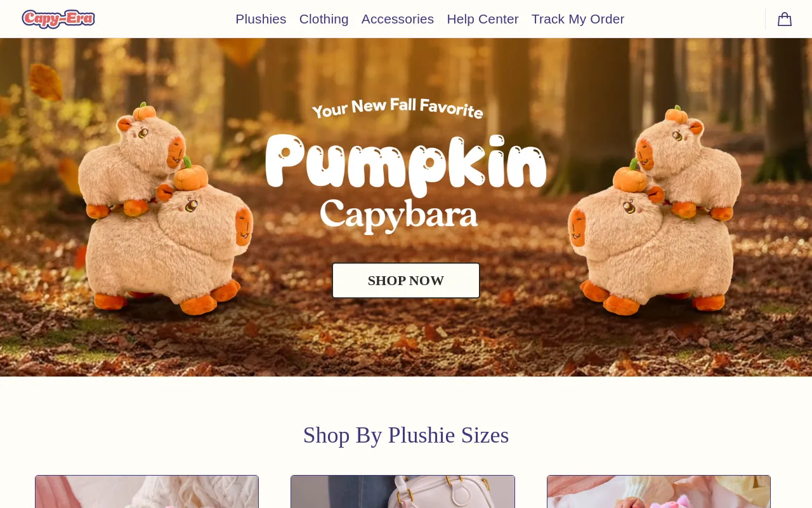Select the middle plushie size card
This screenshot has height=508, width=812.
point(403,491)
